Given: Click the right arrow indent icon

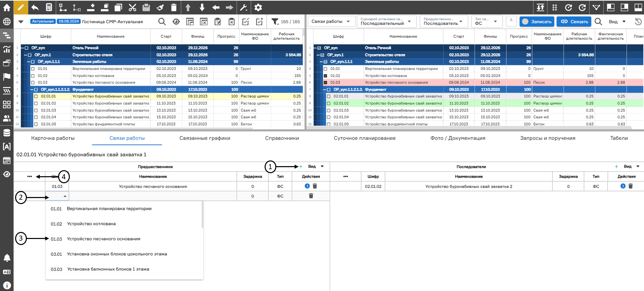Looking at the screenshot, I should [x=229, y=7].
